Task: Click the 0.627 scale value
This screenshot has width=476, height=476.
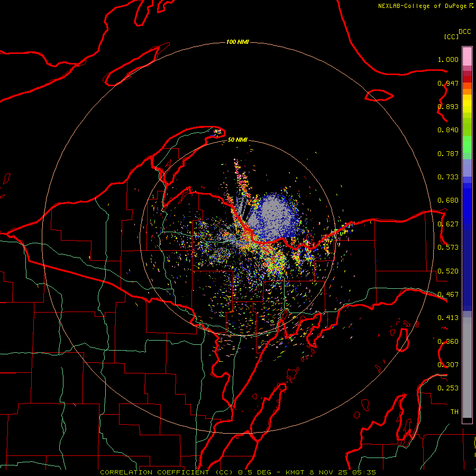Action: point(448,224)
